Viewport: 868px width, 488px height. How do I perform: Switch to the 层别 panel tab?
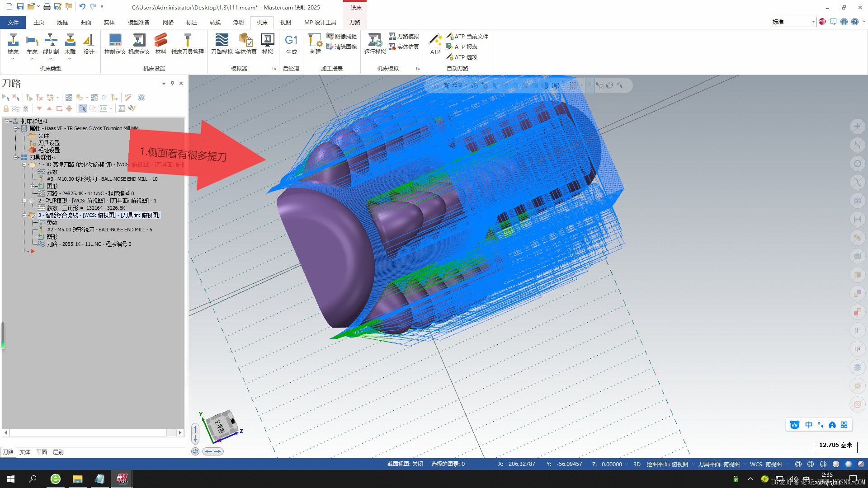coord(58,452)
